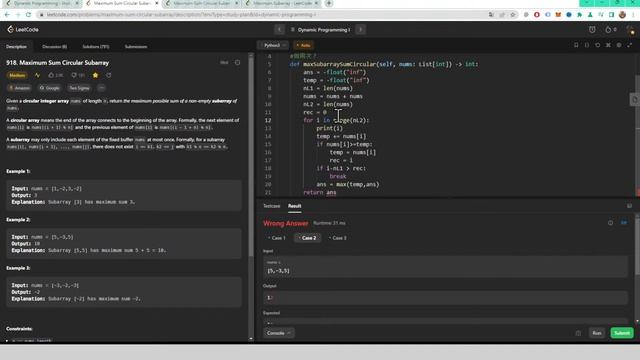
Task: Click code line 20 ans = max(temp,ans)
Action: (348, 184)
